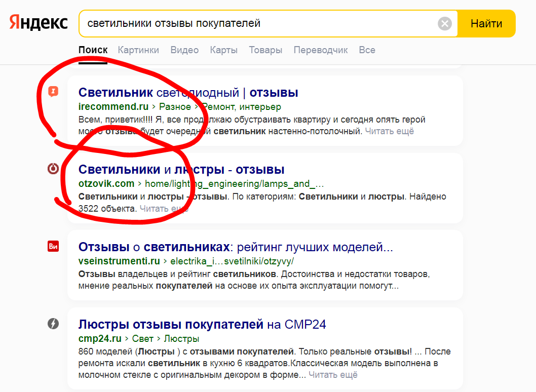
Task: Open the Товары tab
Action: (265, 50)
